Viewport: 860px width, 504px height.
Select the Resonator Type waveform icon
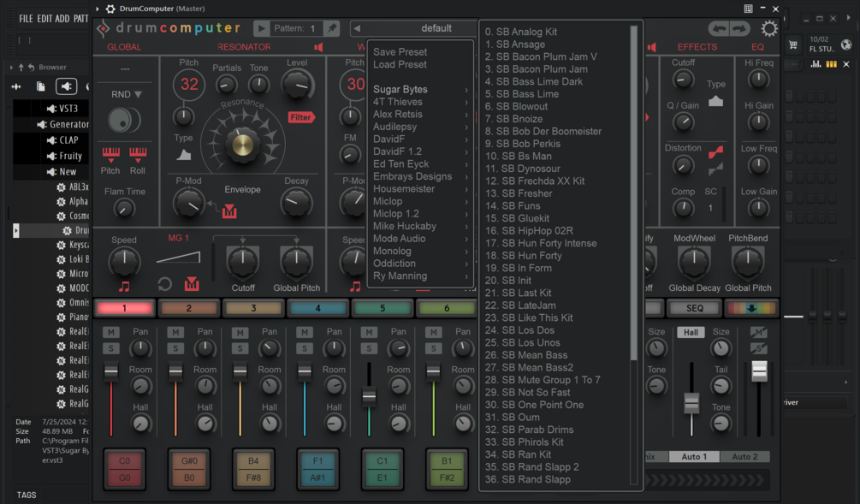184,155
